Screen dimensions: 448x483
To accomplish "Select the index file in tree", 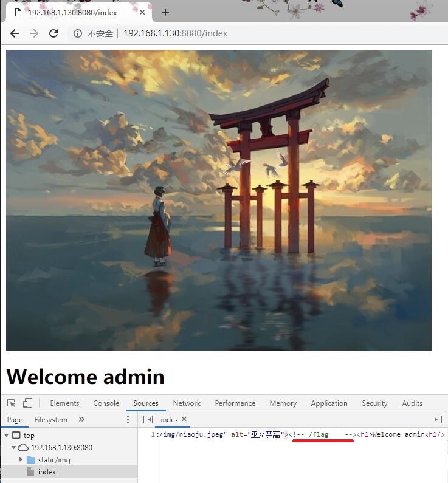I will coord(47,472).
